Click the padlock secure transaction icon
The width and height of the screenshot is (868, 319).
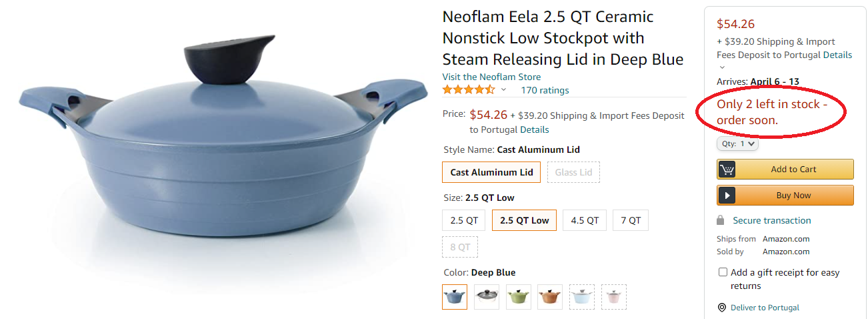tap(721, 220)
